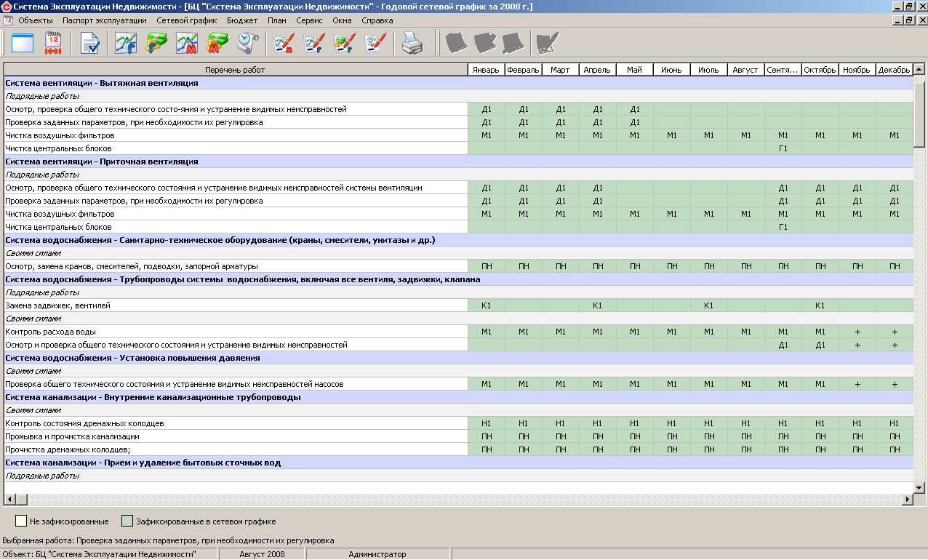Image resolution: width=928 pixels, height=560 pixels.
Task: Select the Прочистка дренажных колодцев row
Action: pos(236,449)
